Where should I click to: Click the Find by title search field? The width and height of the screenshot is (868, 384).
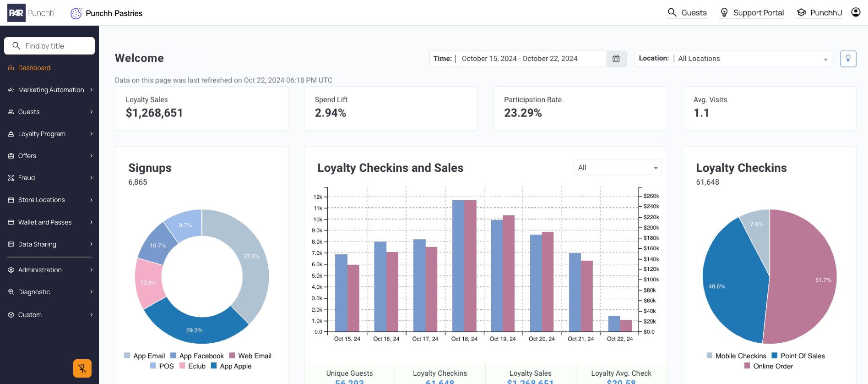coord(49,46)
